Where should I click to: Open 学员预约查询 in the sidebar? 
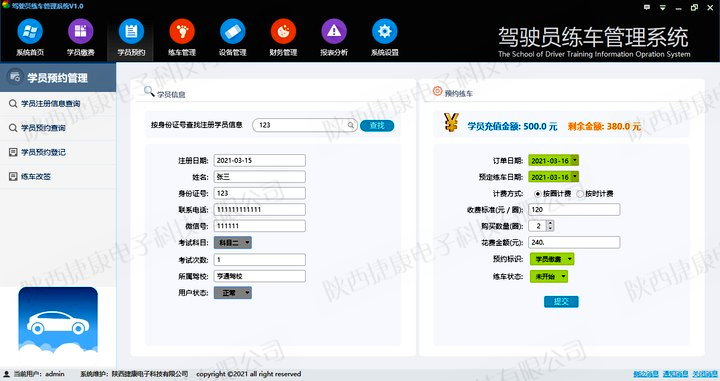pos(43,128)
